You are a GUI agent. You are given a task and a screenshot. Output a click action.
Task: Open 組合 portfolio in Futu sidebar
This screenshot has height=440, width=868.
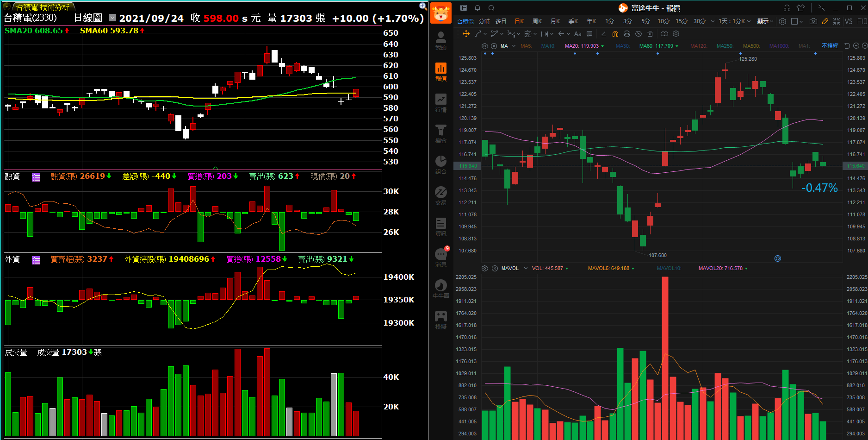click(x=441, y=165)
